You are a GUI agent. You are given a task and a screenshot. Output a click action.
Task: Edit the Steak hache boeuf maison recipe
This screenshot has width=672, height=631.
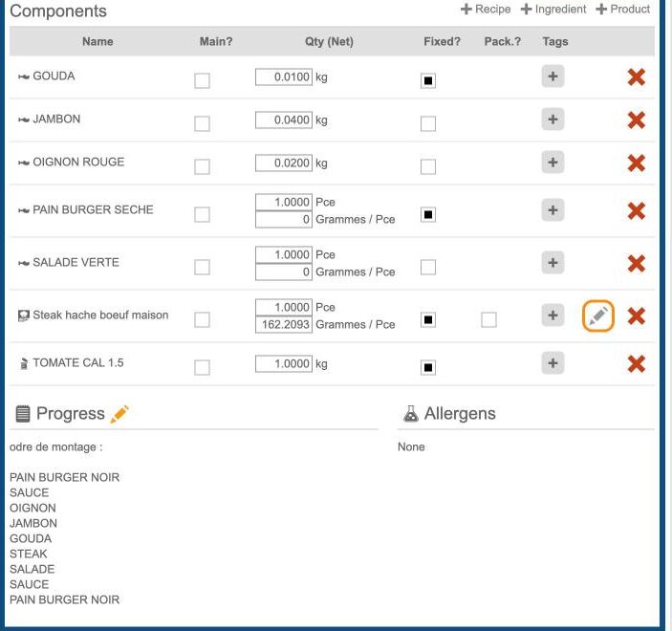[x=598, y=315]
